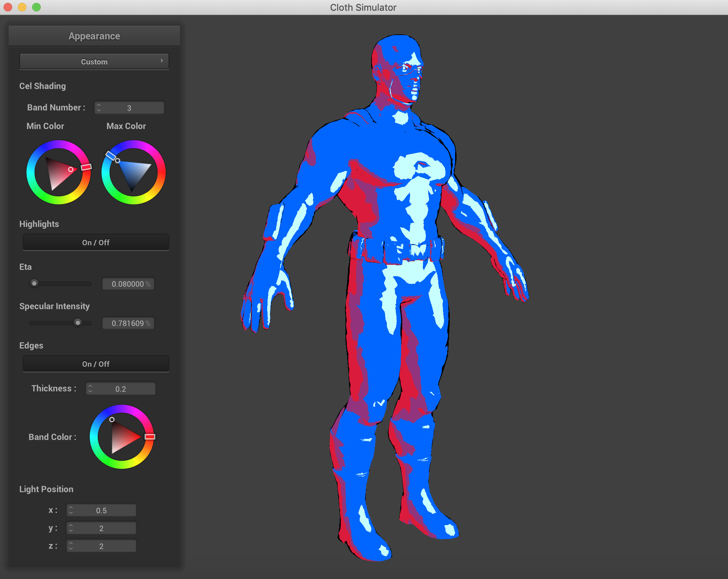Click the Light Position x stepper arrows
This screenshot has width=728, height=579.
pyautogui.click(x=71, y=510)
